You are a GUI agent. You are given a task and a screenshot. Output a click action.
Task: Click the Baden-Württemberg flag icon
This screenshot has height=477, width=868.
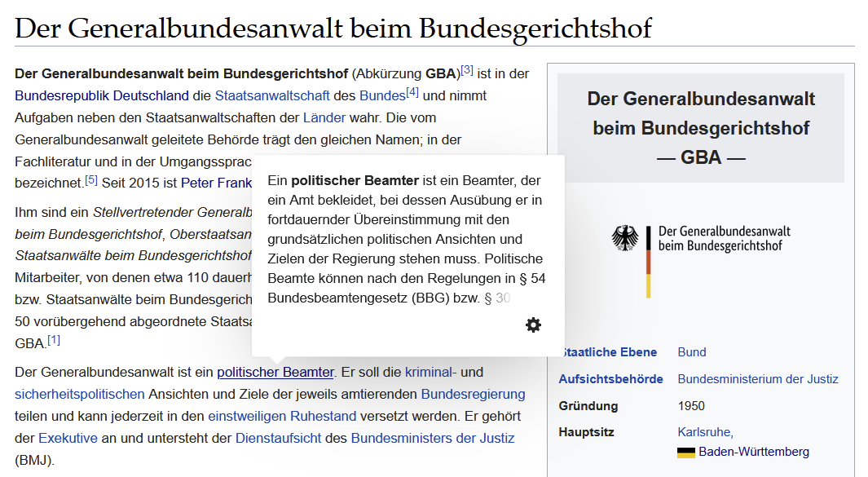(685, 453)
